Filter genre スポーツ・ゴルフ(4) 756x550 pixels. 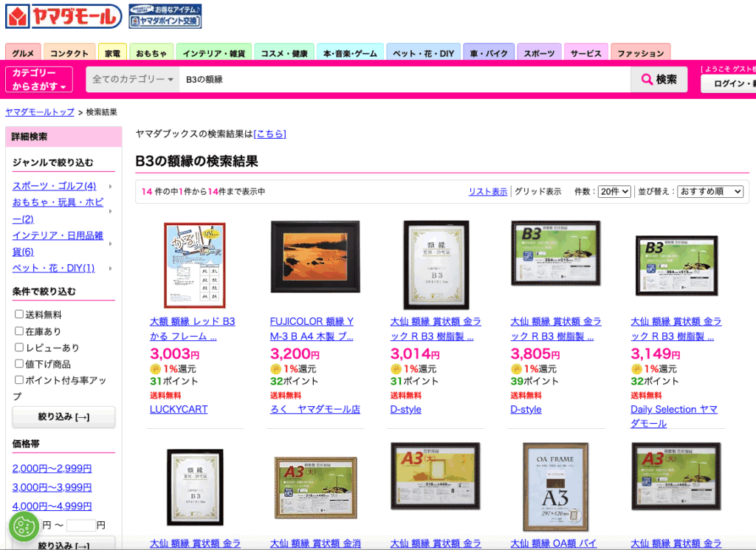54,186
